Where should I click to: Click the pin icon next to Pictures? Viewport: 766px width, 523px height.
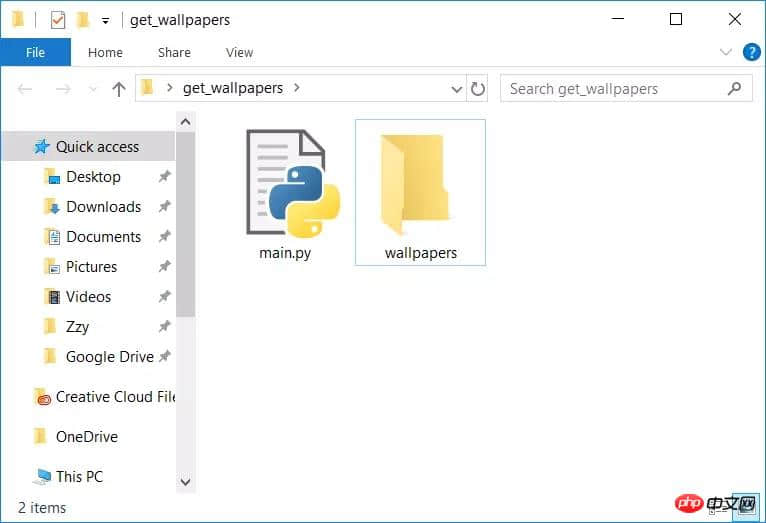tap(165, 266)
